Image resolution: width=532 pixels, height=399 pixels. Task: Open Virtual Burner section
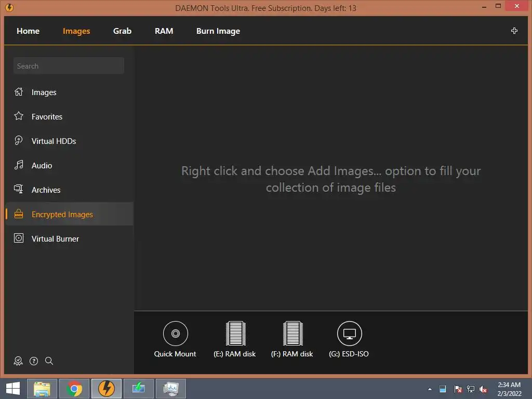pyautogui.click(x=55, y=239)
